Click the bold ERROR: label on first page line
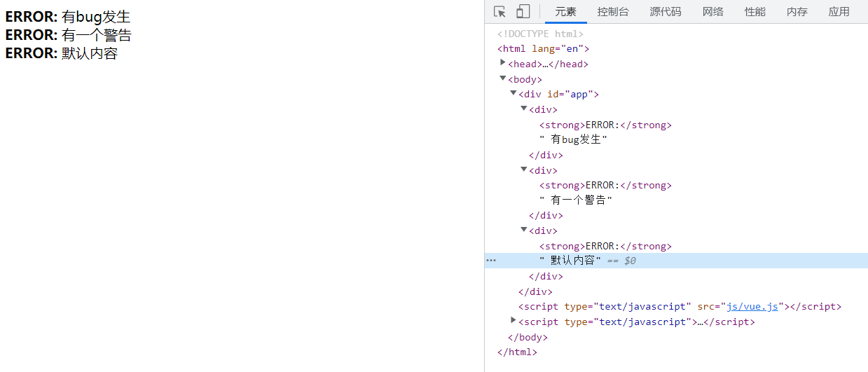Image resolution: width=868 pixels, height=372 pixels. pyautogui.click(x=31, y=17)
